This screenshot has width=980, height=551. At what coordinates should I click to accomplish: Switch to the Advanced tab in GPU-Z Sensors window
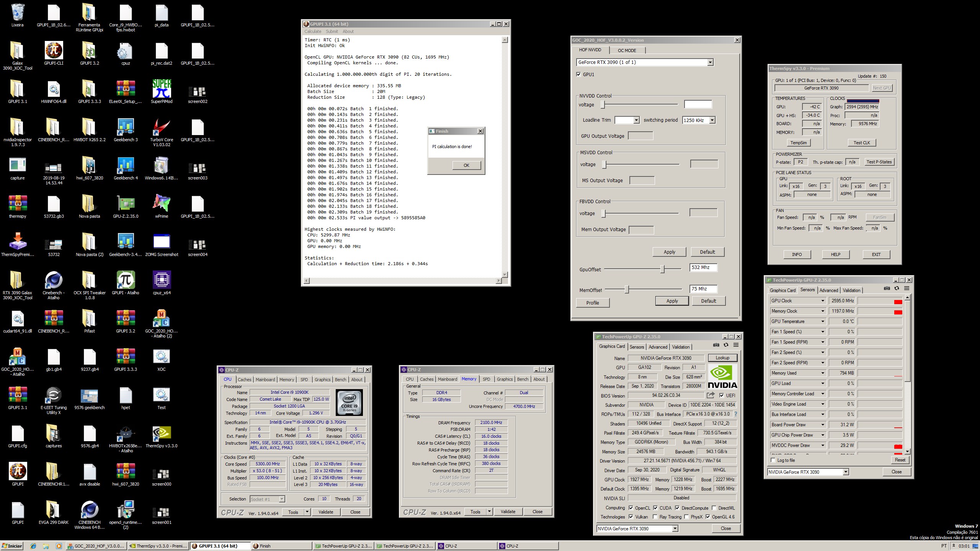828,290
